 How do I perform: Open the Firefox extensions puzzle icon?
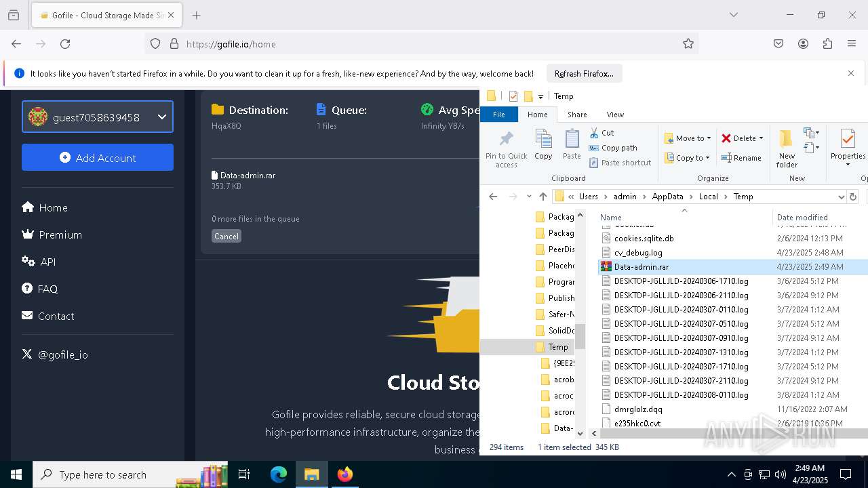tap(827, 44)
